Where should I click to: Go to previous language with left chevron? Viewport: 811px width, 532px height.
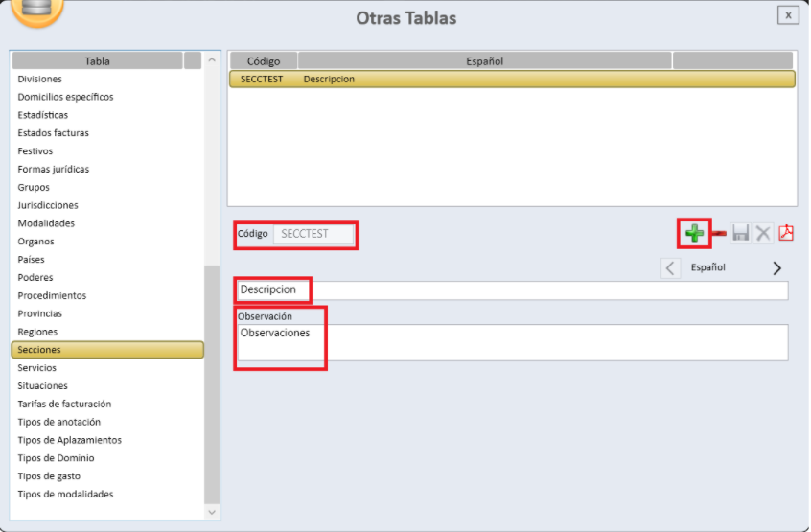coord(671,268)
